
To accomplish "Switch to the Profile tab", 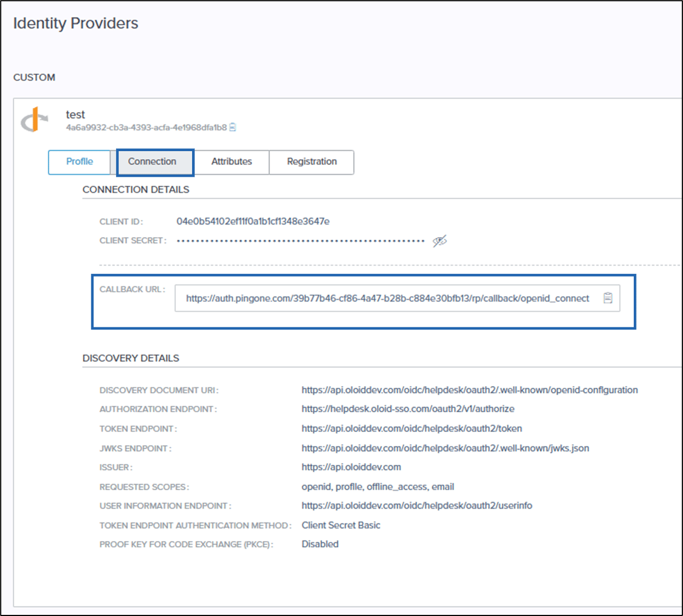I will click(x=79, y=162).
